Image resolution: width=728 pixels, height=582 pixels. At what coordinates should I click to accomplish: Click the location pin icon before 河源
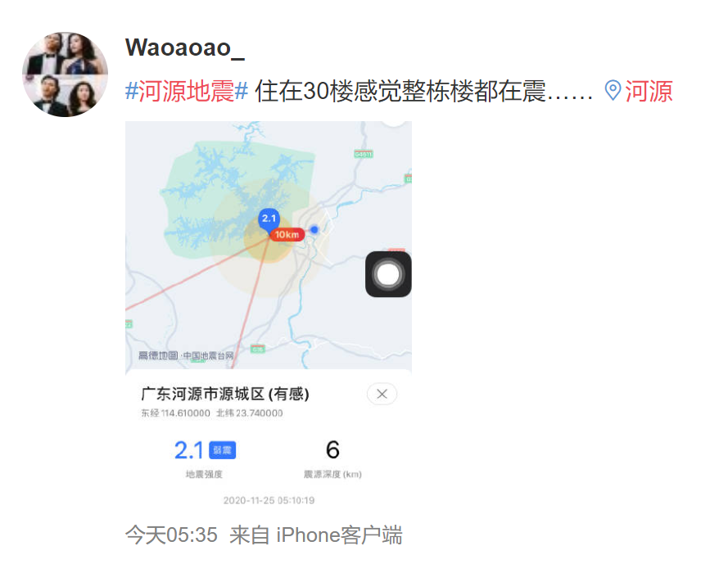pyautogui.click(x=613, y=91)
